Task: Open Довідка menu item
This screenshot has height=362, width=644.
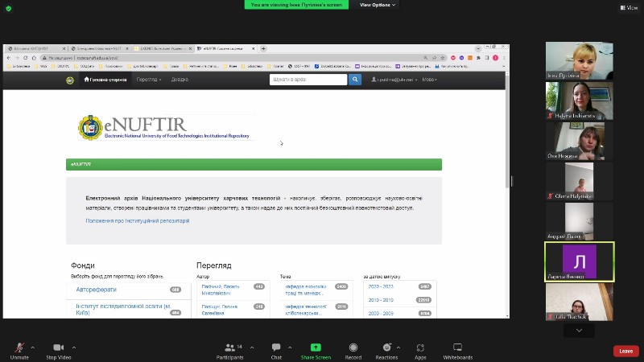Action: coord(180,80)
